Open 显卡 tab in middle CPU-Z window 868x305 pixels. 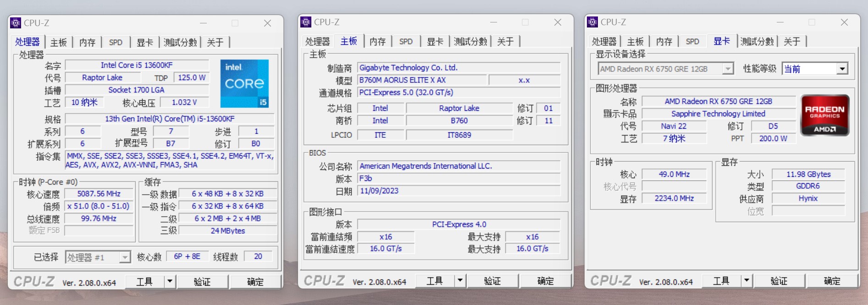click(x=435, y=42)
